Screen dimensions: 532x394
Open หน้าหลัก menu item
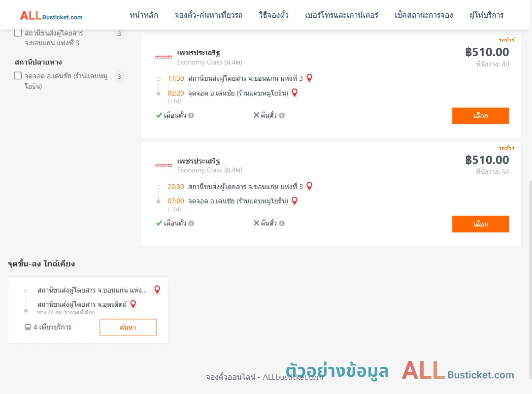144,15
